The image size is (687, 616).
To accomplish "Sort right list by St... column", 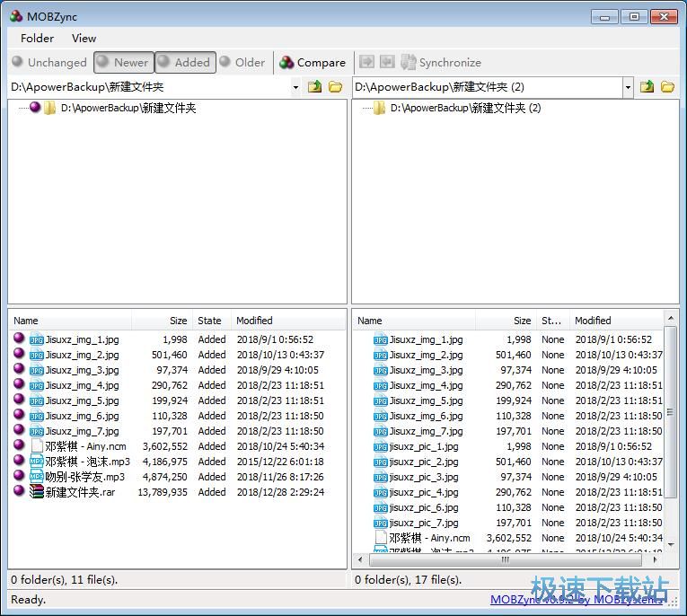I will pos(553,321).
